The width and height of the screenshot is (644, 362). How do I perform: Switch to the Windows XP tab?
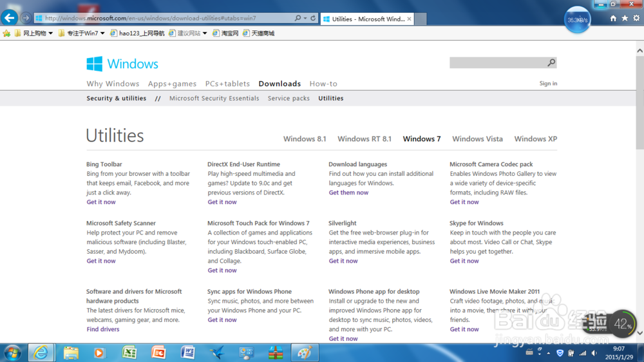536,139
